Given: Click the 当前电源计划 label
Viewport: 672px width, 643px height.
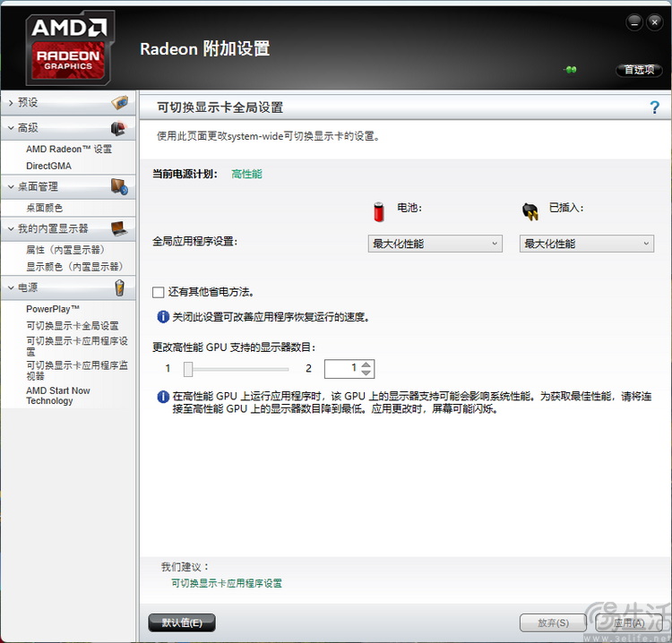Looking at the screenshot, I should pos(185,174).
